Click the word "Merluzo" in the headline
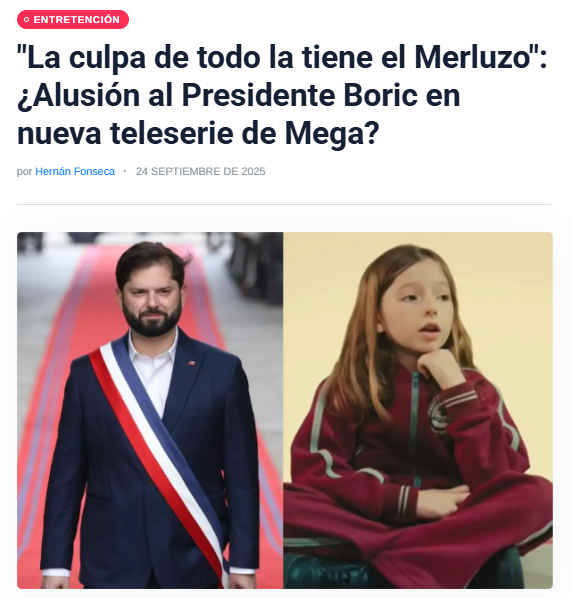The image size is (570, 598). [x=473, y=57]
